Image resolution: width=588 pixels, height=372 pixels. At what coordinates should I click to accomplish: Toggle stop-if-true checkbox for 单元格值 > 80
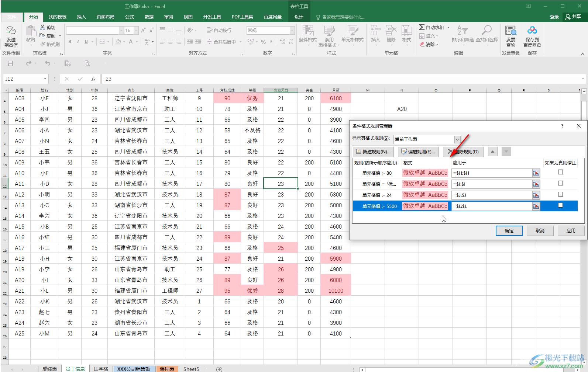point(560,172)
